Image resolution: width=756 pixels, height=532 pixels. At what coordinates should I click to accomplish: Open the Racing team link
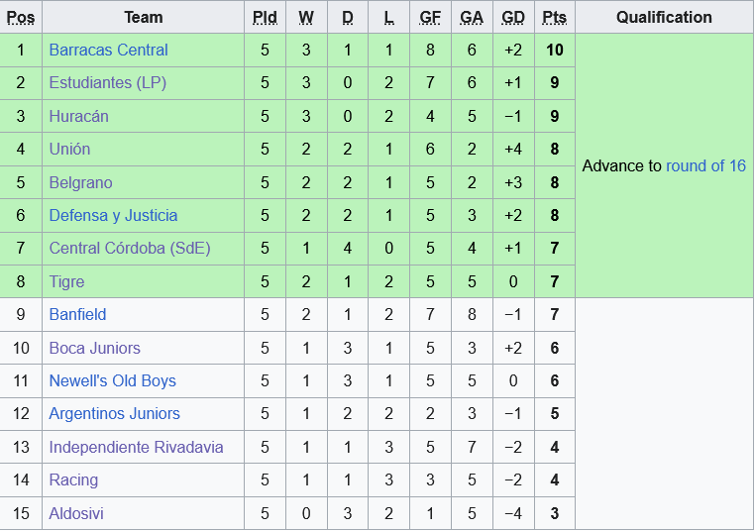(x=73, y=480)
